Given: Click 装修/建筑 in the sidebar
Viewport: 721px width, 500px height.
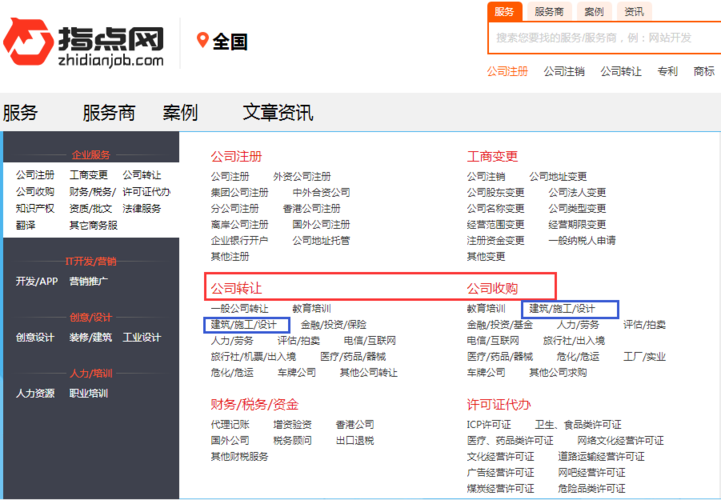Looking at the screenshot, I should (x=91, y=337).
